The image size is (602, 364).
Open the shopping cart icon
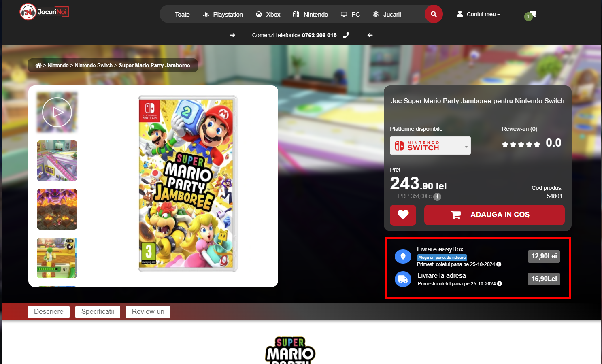532,14
